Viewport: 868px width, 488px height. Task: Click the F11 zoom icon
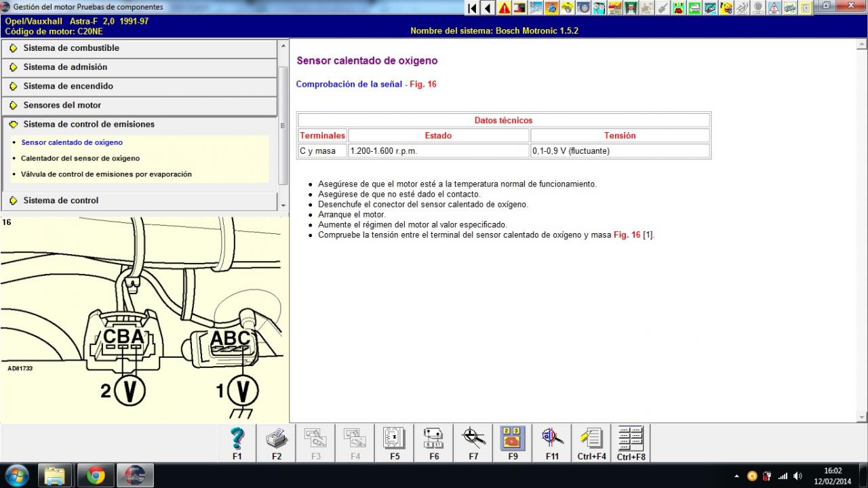pos(552,439)
